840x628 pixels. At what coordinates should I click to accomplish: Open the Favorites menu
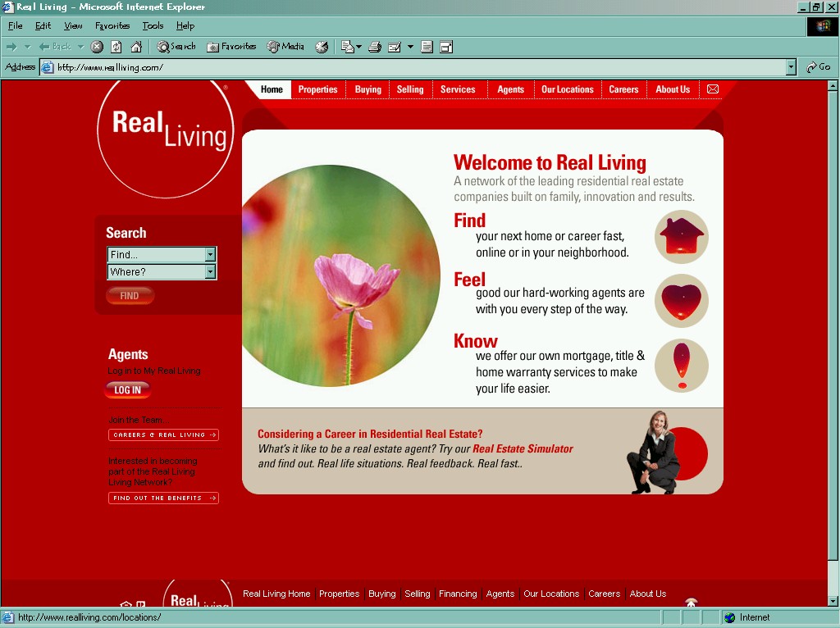(112, 25)
